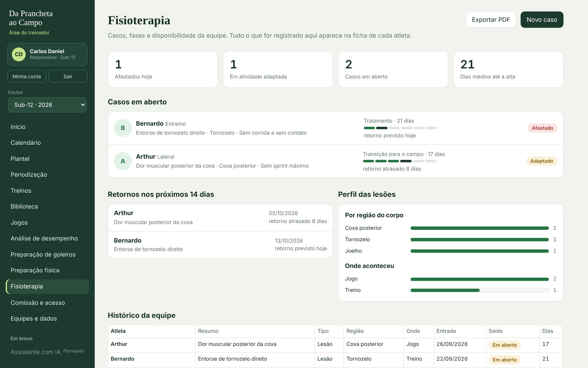Click the Afastado status badge
588x368 pixels.
pyautogui.click(x=542, y=128)
